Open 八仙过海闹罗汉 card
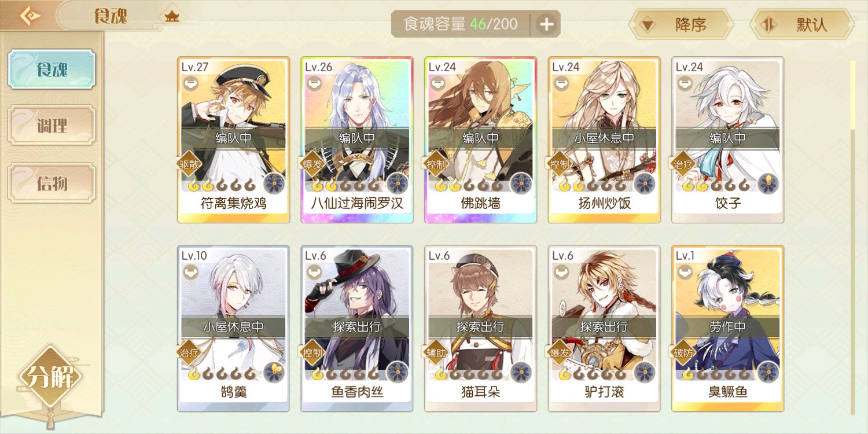The width and height of the screenshot is (868, 434). point(357,140)
